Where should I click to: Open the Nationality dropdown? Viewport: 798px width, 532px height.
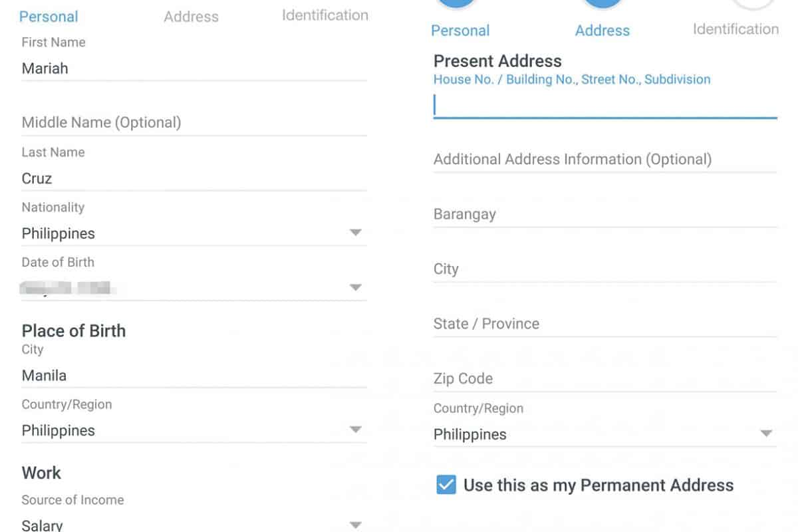click(x=355, y=233)
